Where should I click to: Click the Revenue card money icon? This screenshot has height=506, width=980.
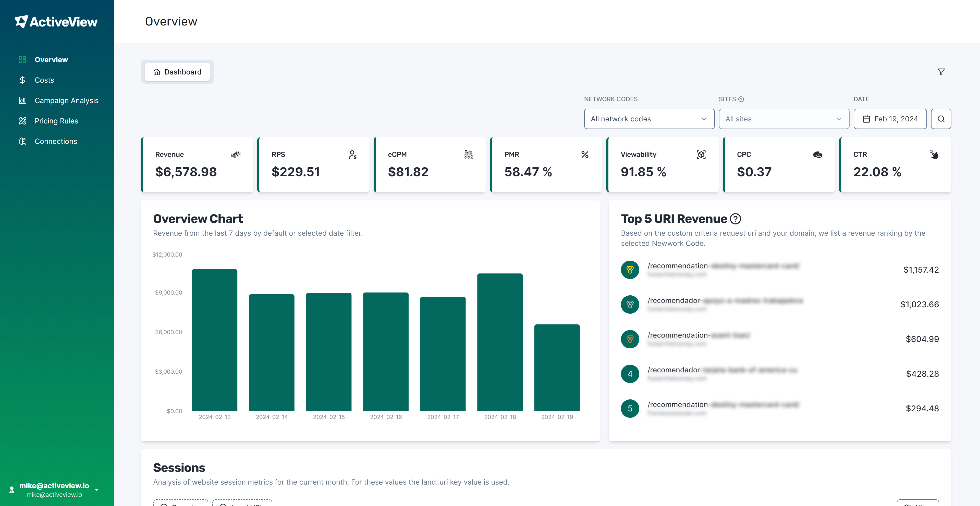[x=236, y=154]
